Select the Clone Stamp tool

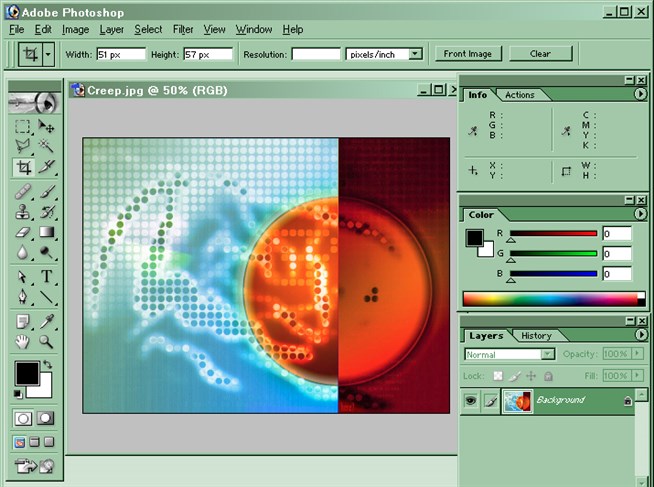click(x=24, y=211)
